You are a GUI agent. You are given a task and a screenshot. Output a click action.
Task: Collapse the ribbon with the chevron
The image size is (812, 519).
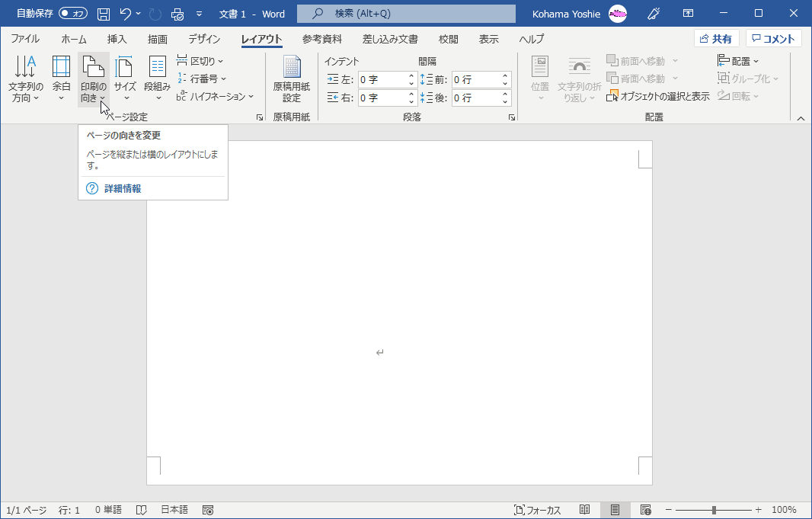(801, 119)
